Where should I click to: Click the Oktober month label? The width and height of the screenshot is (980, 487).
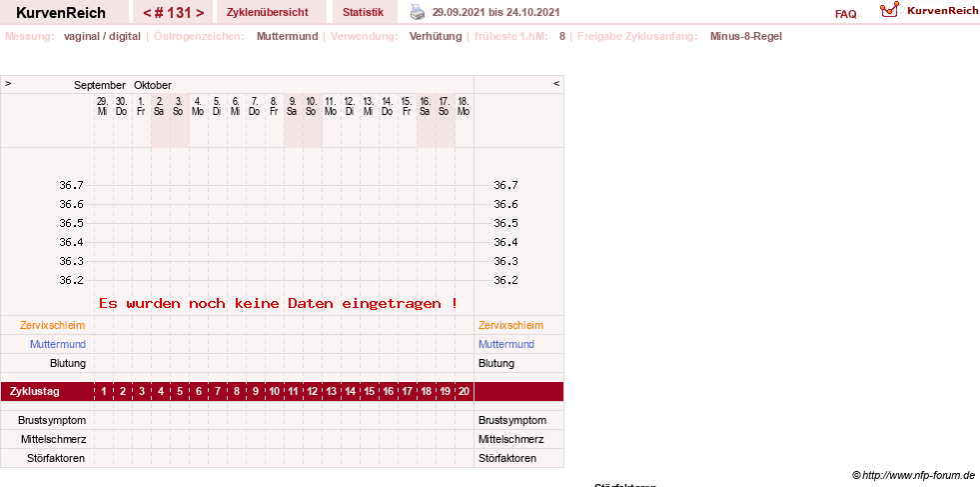coord(153,85)
